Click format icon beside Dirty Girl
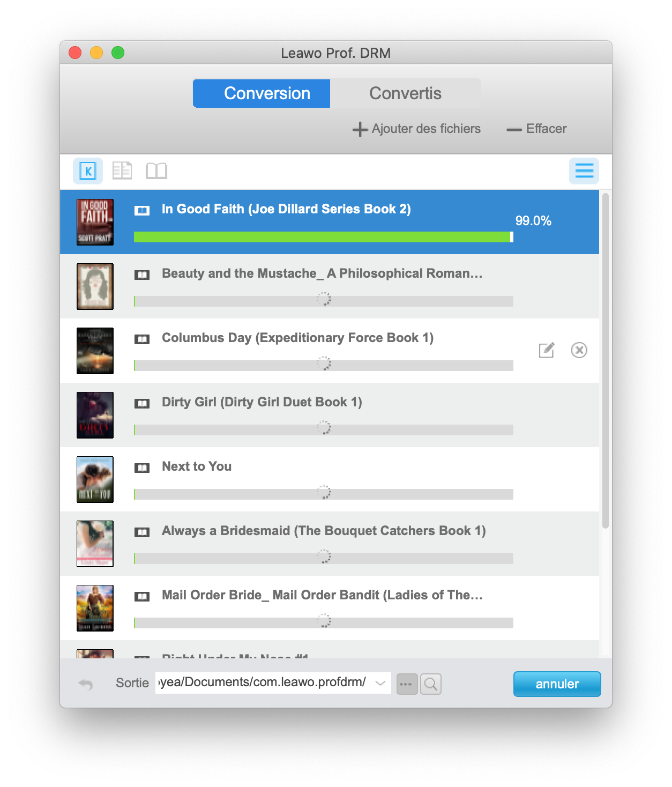Viewport: 672px width, 787px height. [142, 403]
